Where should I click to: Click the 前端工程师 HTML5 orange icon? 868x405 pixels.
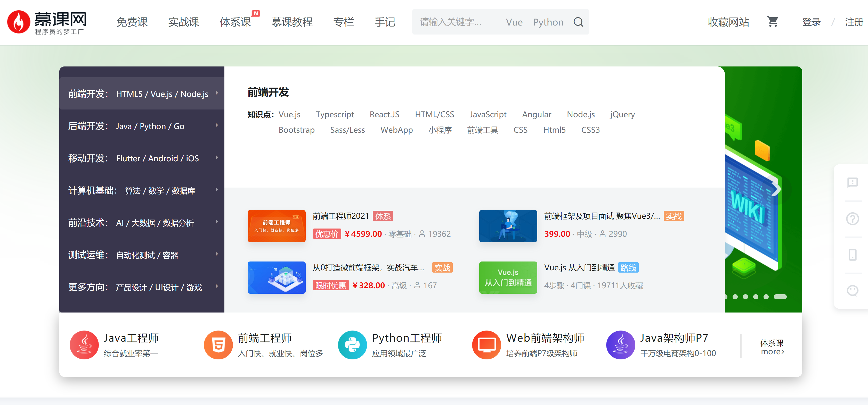pos(218,345)
